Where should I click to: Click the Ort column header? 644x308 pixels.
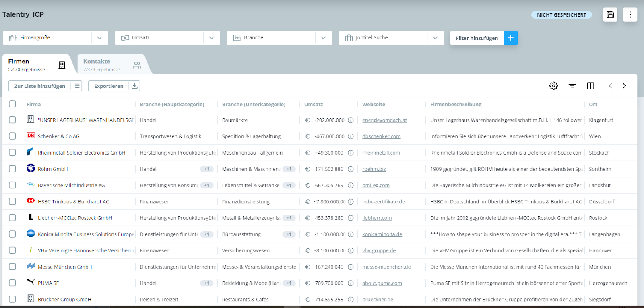(593, 104)
